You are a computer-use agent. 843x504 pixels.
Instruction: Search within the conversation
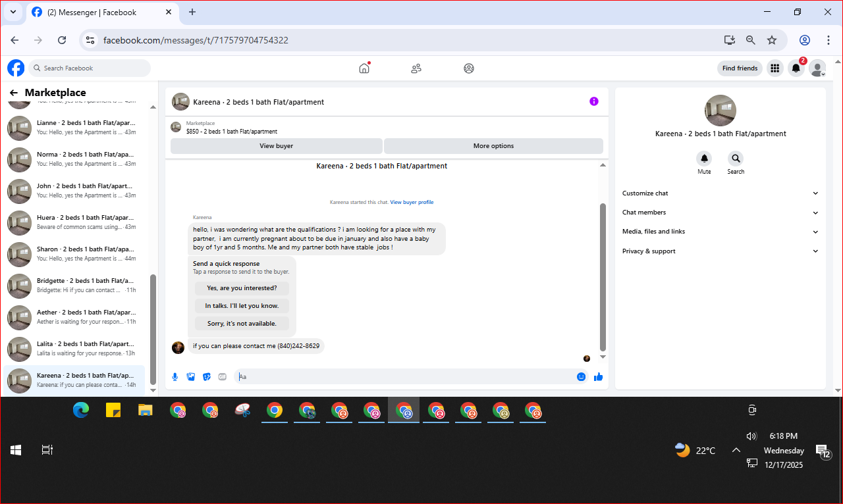pyautogui.click(x=736, y=159)
